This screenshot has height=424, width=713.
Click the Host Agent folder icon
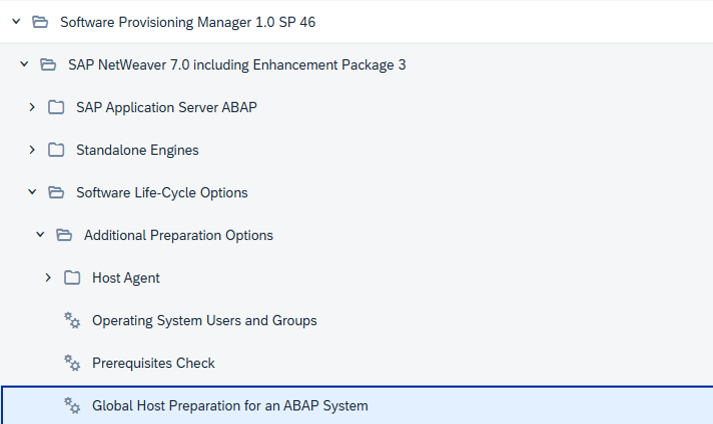point(72,278)
